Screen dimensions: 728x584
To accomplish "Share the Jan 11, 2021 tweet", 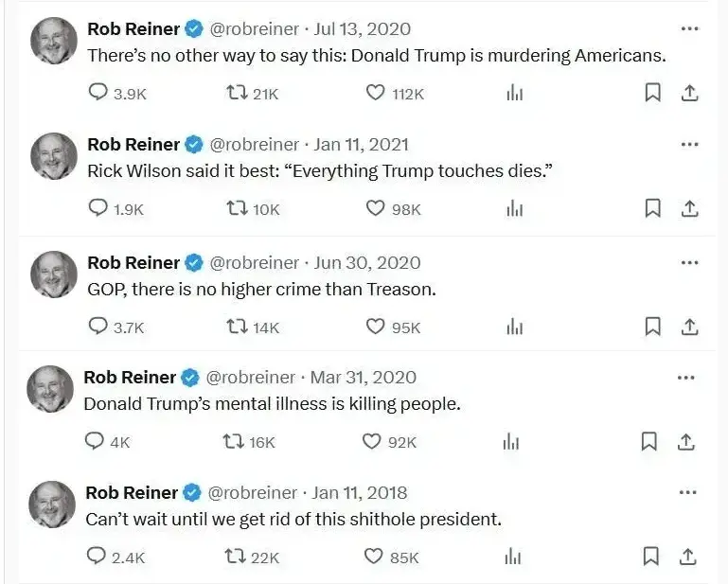I will coord(690,208).
